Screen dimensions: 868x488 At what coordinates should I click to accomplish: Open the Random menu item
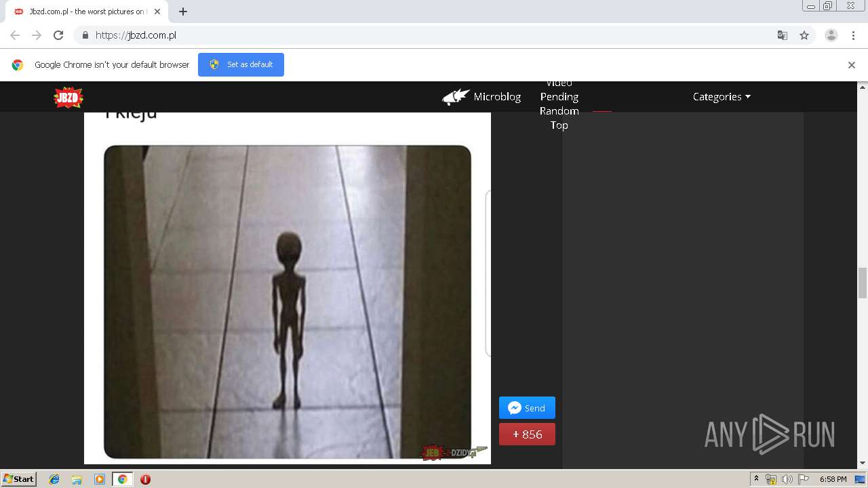pos(559,111)
